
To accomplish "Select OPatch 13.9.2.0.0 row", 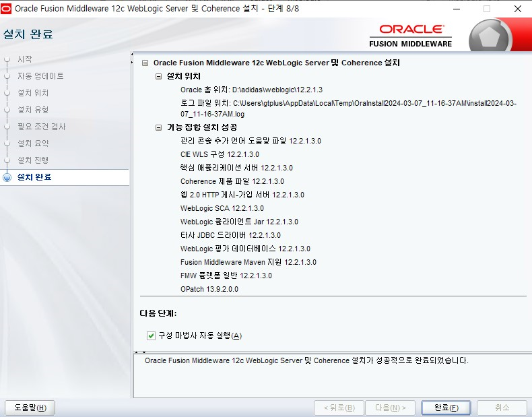I will (x=209, y=289).
